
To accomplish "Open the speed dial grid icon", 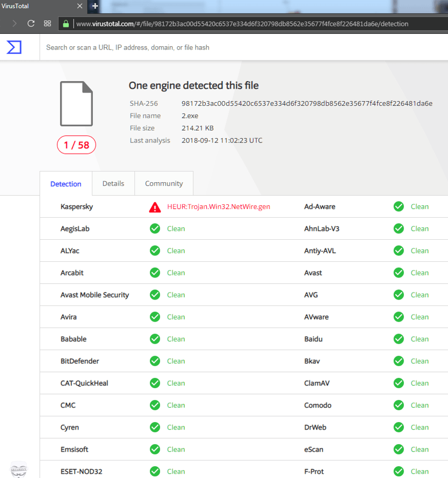I will point(47,24).
